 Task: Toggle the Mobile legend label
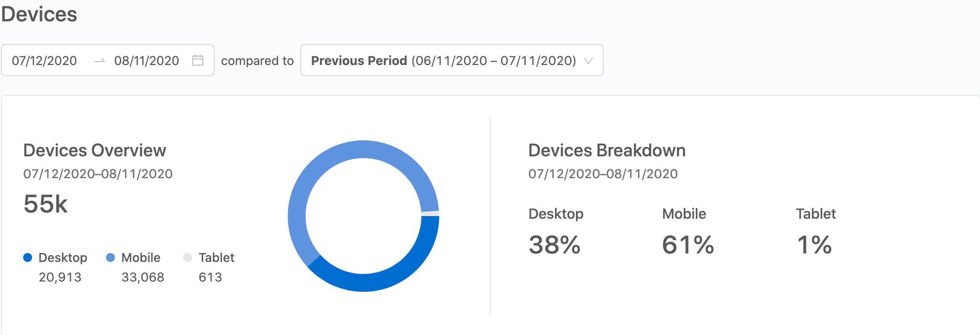click(x=141, y=257)
